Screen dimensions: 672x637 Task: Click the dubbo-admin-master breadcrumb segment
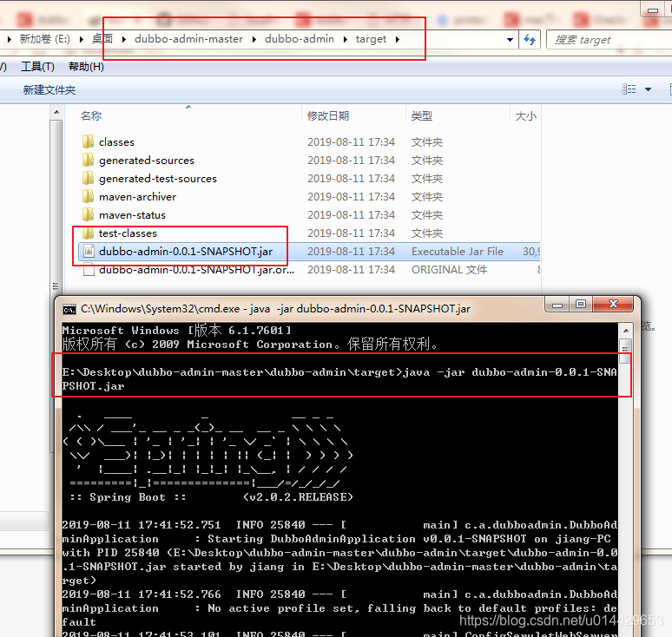tap(188, 39)
